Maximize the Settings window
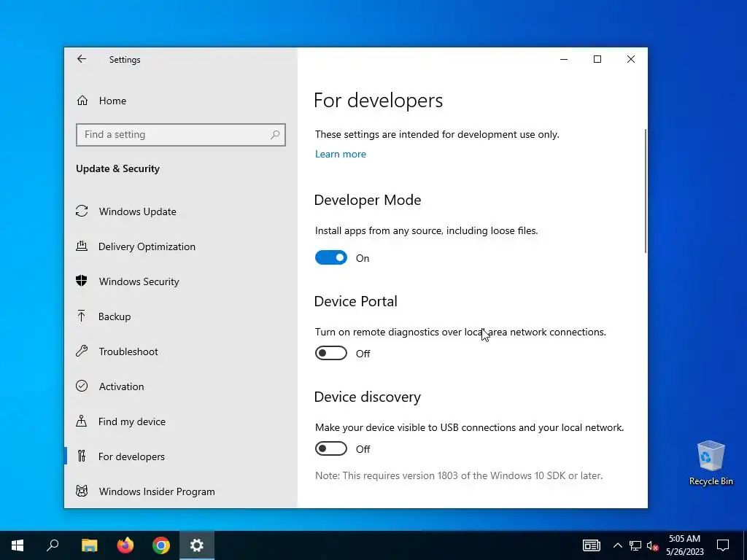Viewport: 747px width, 560px height. tap(597, 59)
